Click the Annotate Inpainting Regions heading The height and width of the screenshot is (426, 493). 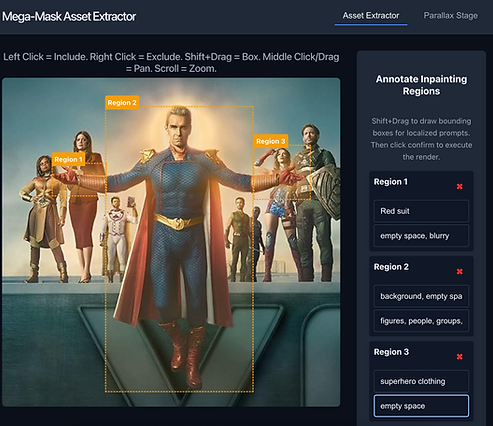point(421,85)
